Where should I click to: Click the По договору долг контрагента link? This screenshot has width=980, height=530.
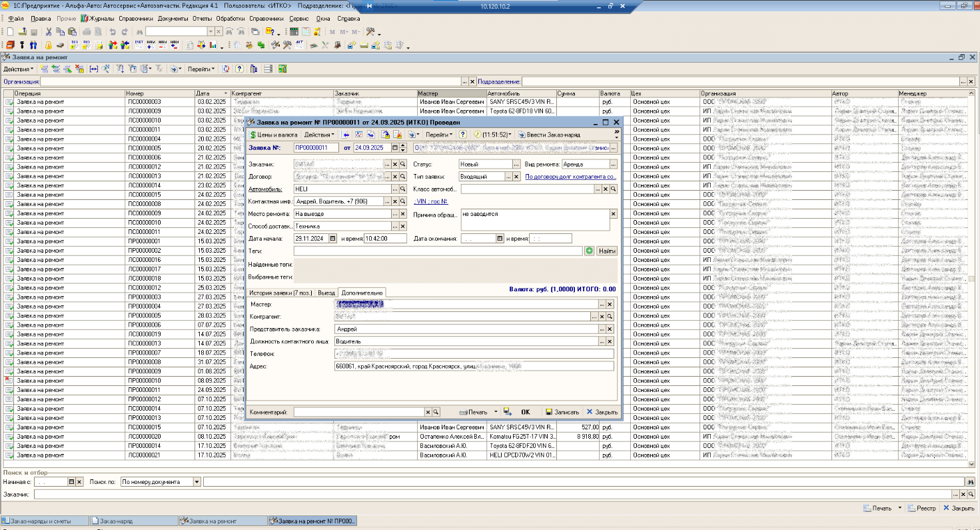[570, 177]
